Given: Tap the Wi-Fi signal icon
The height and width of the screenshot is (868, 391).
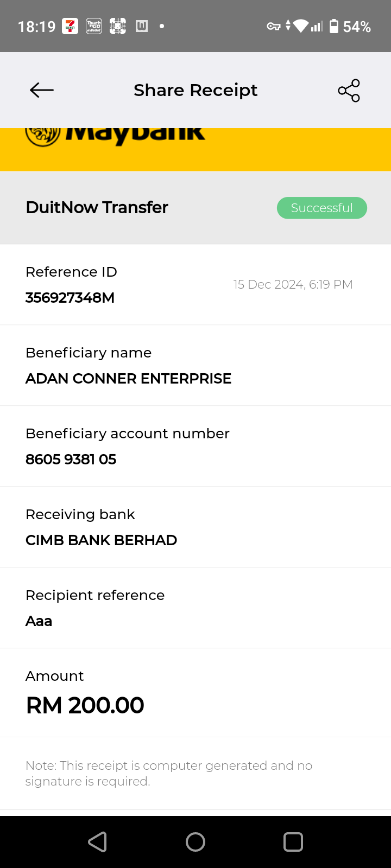Looking at the screenshot, I should 300,26.
